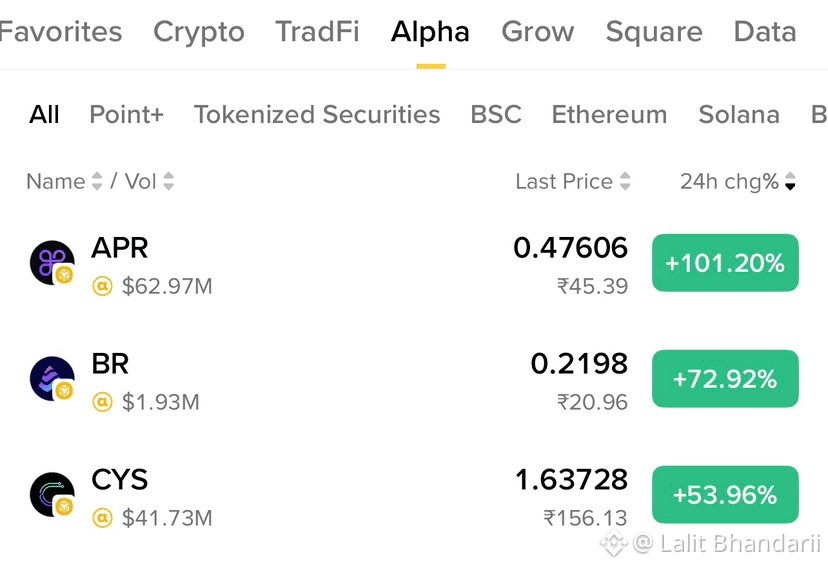
Task: Sort list by Vol arrows
Action: point(168,181)
